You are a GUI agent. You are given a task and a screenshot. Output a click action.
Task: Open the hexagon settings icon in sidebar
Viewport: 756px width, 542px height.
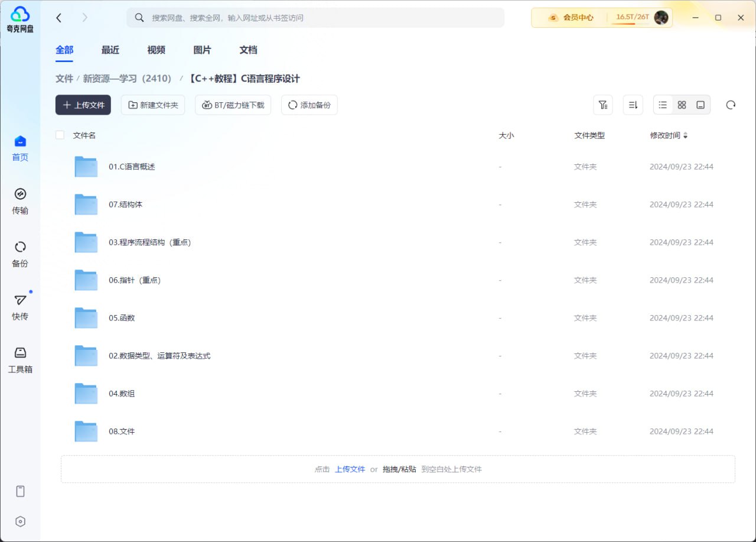(x=20, y=521)
